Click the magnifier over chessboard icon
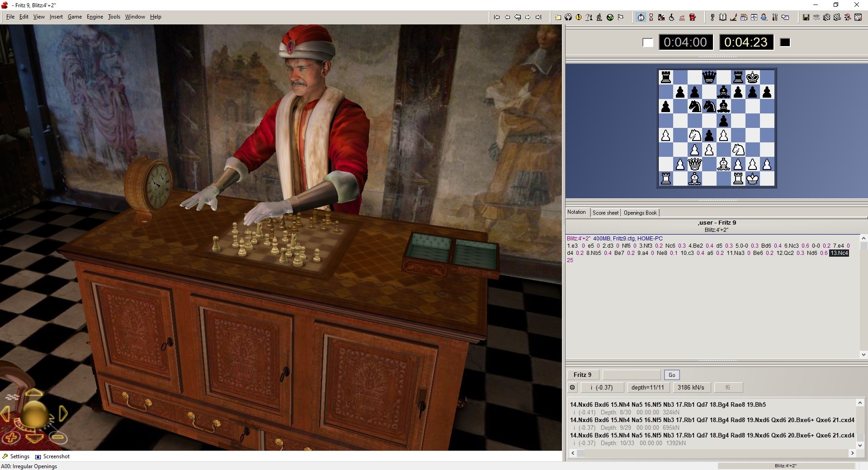This screenshot has width=868, height=470. 848,17
